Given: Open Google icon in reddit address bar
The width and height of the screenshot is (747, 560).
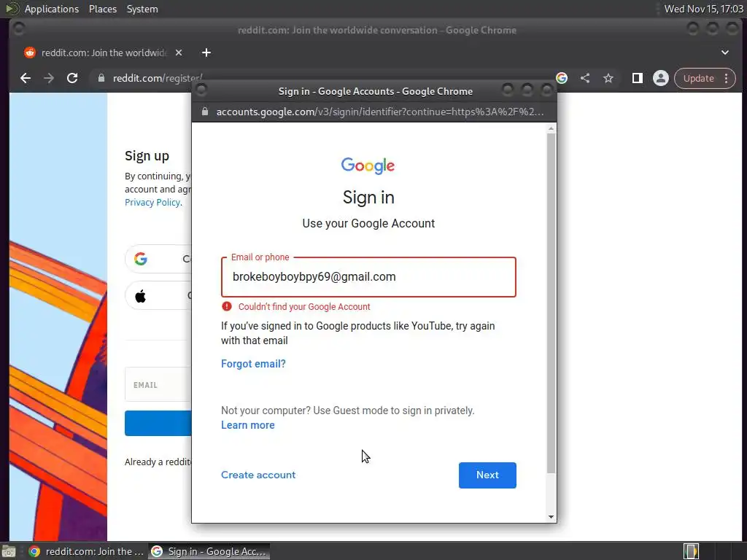Looking at the screenshot, I should (562, 78).
